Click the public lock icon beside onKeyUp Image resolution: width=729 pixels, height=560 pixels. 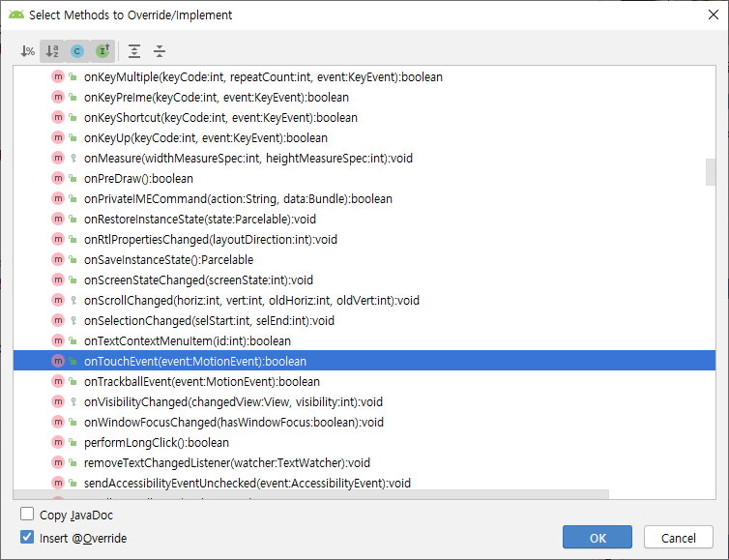click(73, 137)
